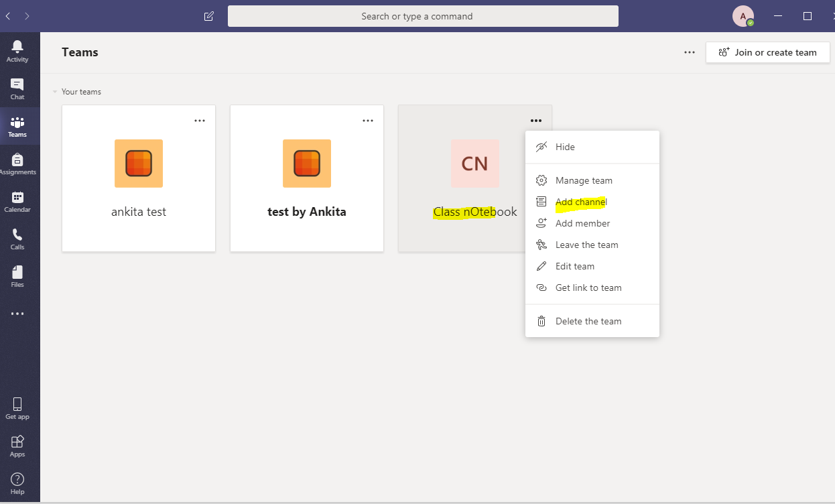The image size is (835, 504).
Task: Open the profile avatar menu
Action: coord(743,16)
